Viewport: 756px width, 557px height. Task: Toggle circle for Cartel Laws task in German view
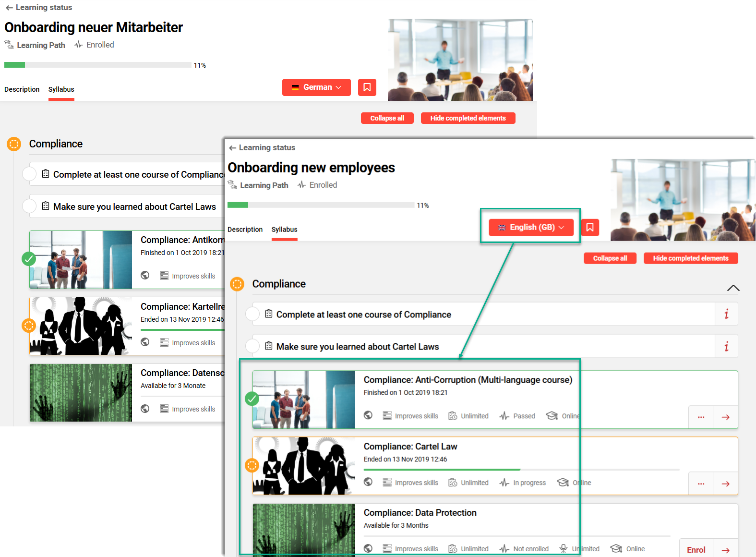click(29, 206)
